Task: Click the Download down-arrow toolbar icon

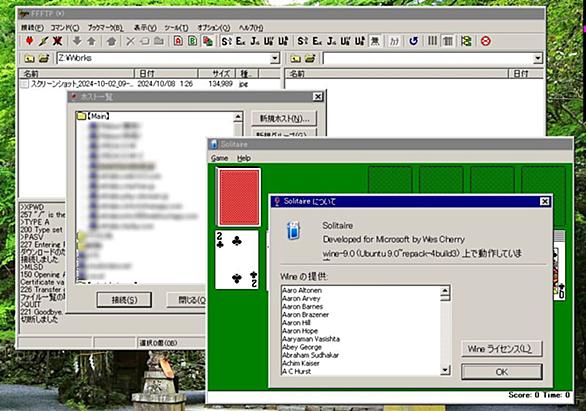Action: pos(77,41)
